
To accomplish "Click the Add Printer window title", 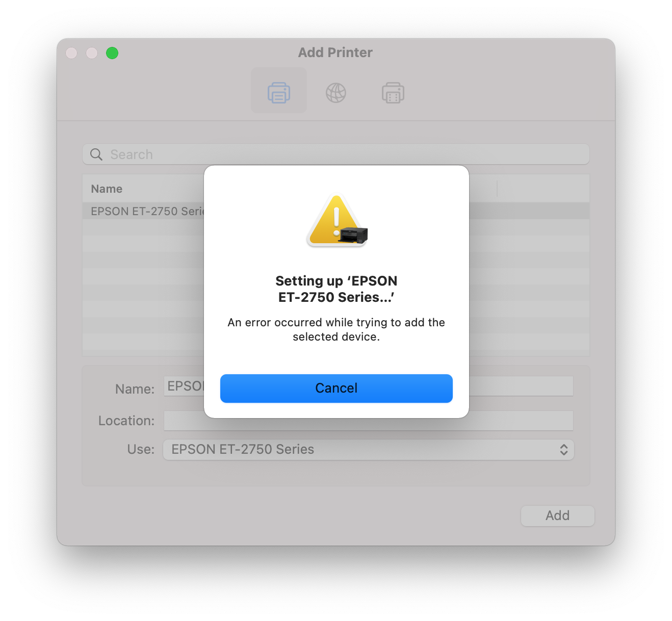I will (335, 53).
